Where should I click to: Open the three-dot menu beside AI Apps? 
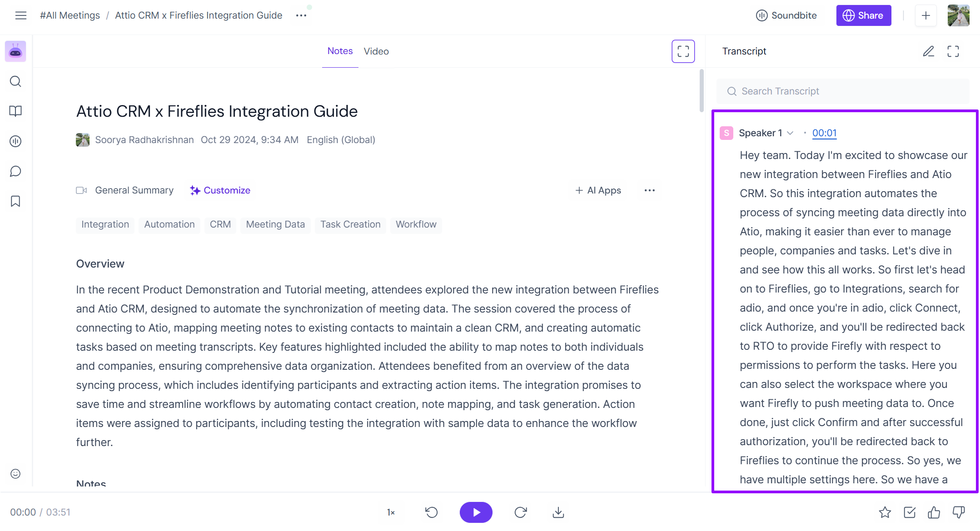click(x=649, y=190)
